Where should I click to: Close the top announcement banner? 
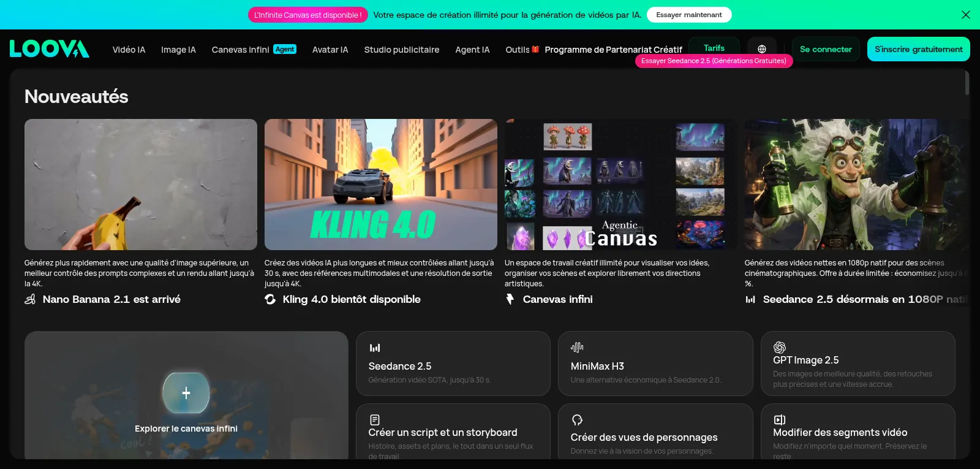click(966, 15)
